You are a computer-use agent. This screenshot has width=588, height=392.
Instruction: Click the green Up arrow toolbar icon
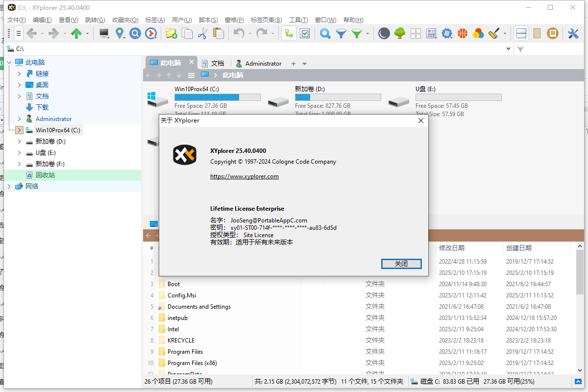76,33
